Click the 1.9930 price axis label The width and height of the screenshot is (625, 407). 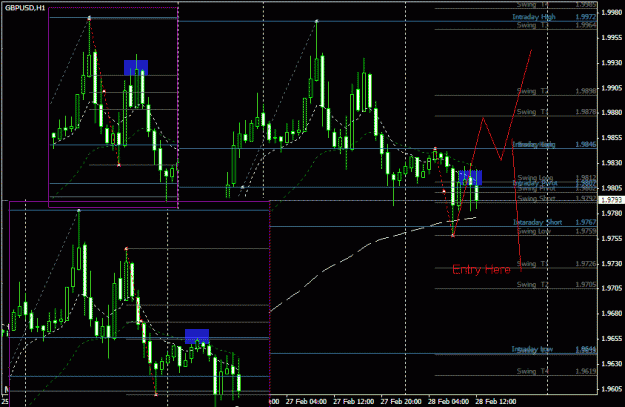tap(612, 63)
